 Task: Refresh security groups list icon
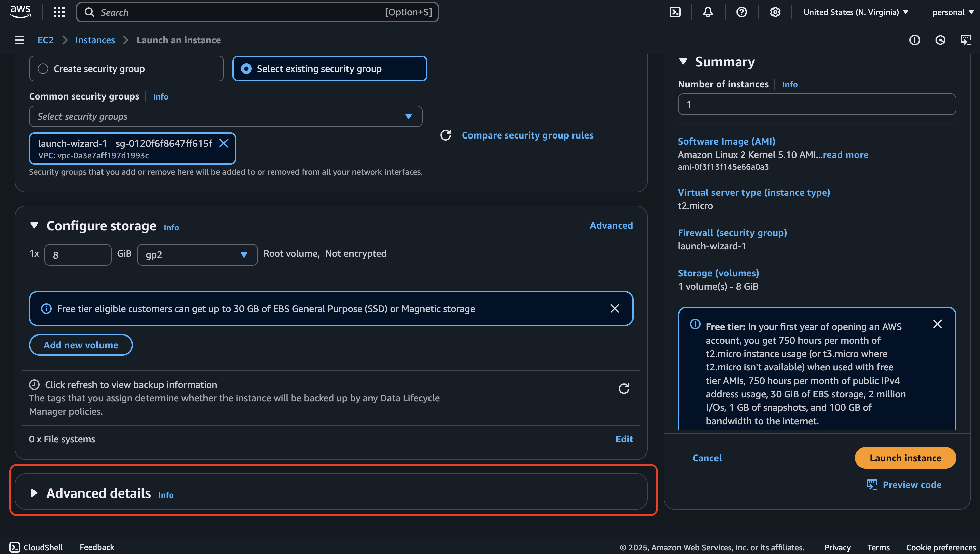point(446,135)
